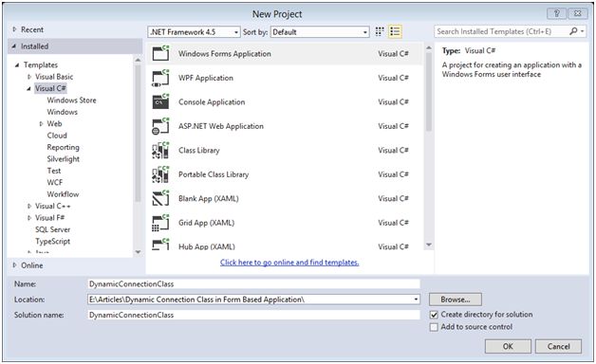Enable Add to source control checkbox
This screenshot has height=364, width=596.
click(x=434, y=327)
